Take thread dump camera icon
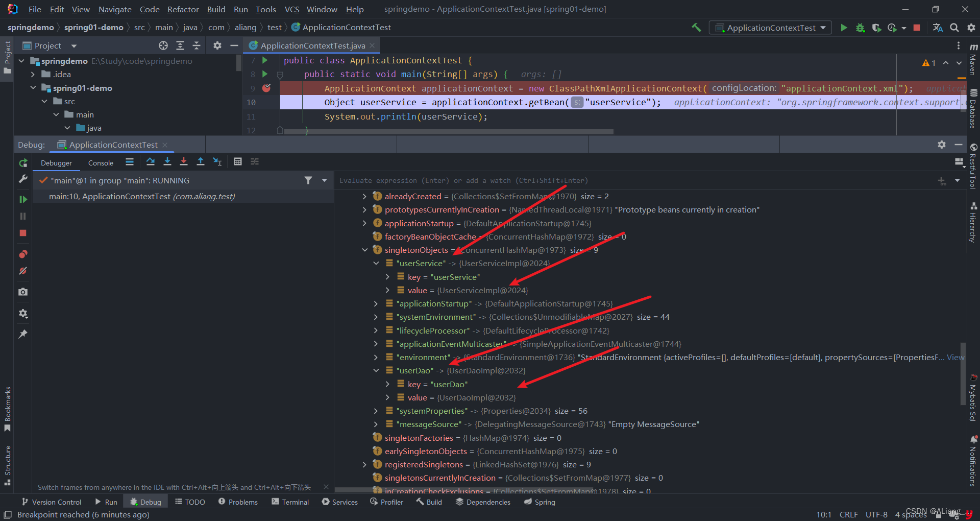The image size is (980, 521). 23,292
